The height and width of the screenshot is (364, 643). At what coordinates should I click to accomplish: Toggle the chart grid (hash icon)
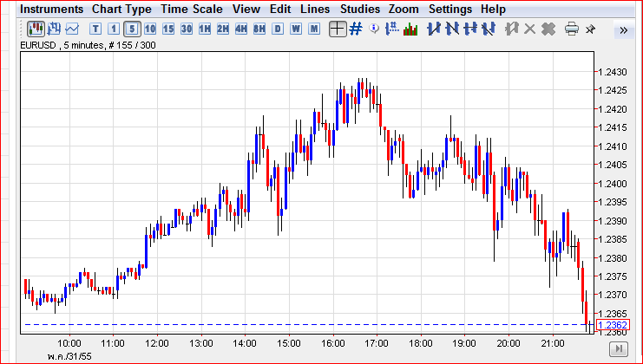tap(356, 29)
